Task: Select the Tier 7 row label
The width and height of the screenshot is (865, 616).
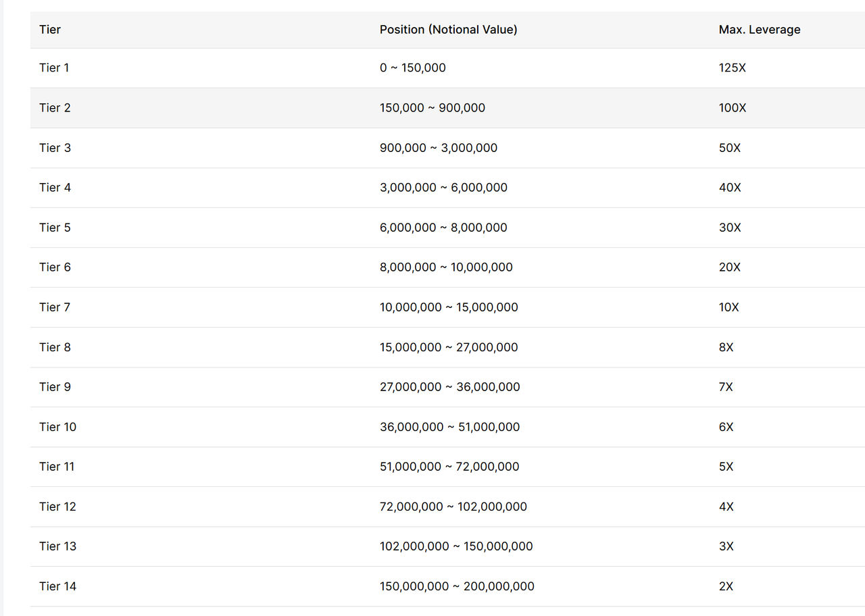Action: point(55,307)
